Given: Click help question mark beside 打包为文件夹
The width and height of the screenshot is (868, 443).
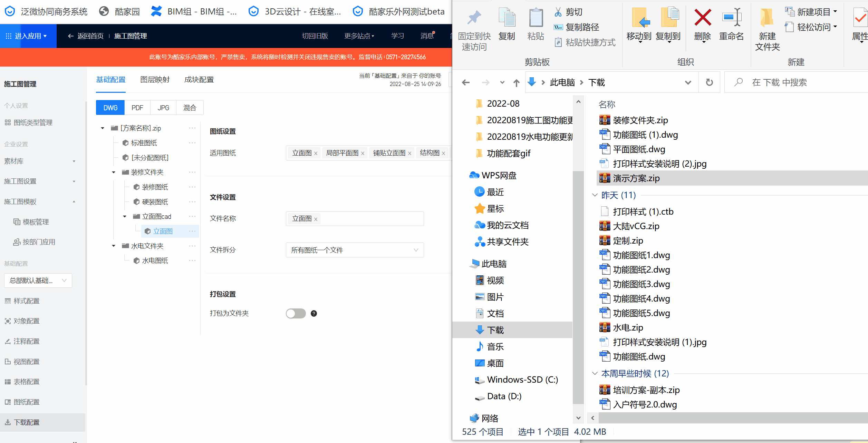Looking at the screenshot, I should (x=314, y=313).
